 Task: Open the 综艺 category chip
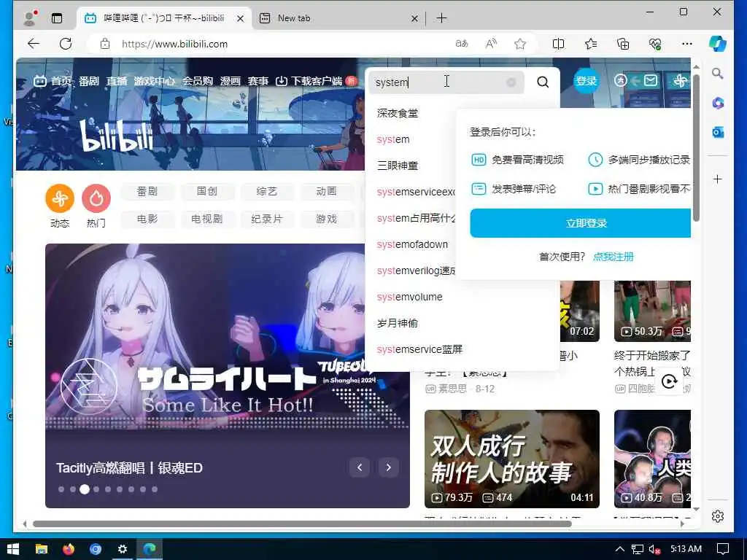[x=266, y=192]
